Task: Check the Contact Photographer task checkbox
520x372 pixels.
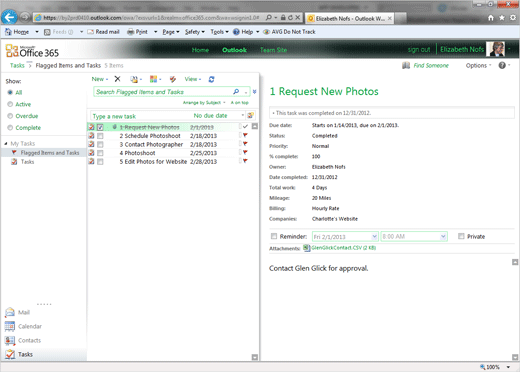Action: coord(100,145)
